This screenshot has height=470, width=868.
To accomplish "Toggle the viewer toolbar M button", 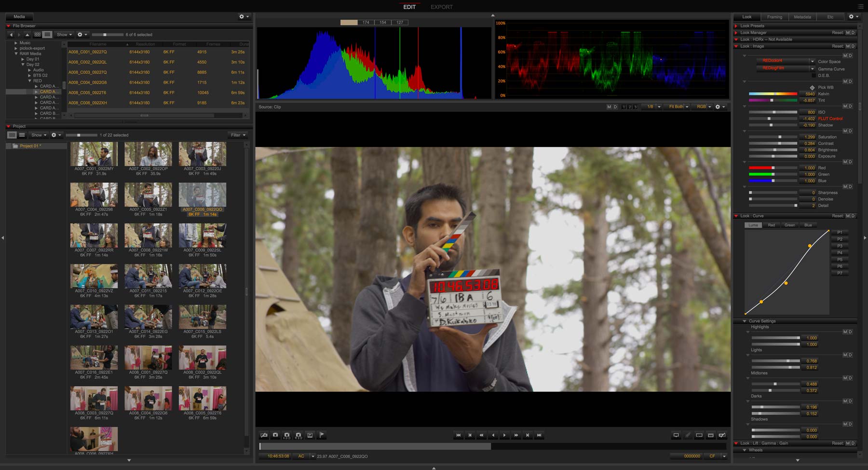I will pyautogui.click(x=609, y=107).
